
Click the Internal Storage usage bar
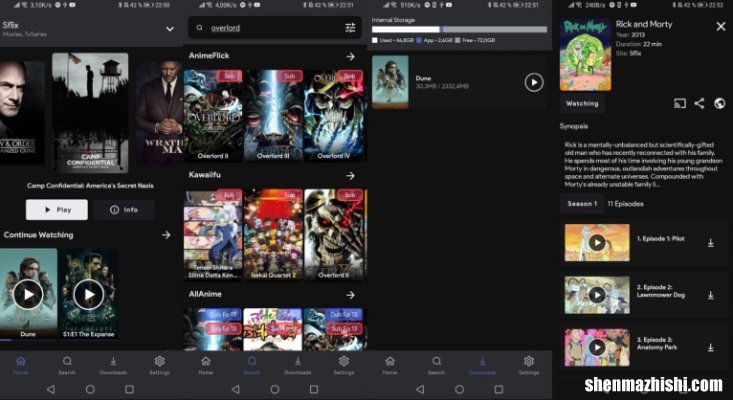click(460, 29)
